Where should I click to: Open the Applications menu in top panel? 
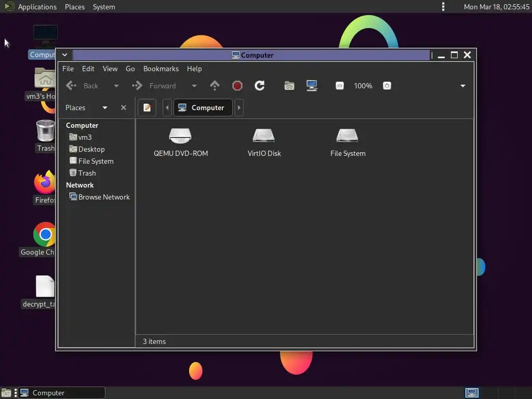pos(37,7)
